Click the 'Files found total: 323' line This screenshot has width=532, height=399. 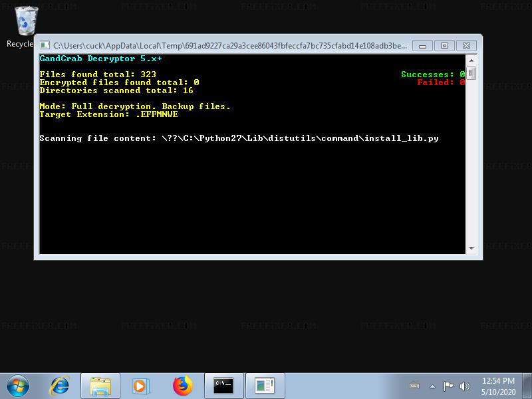[x=98, y=74]
